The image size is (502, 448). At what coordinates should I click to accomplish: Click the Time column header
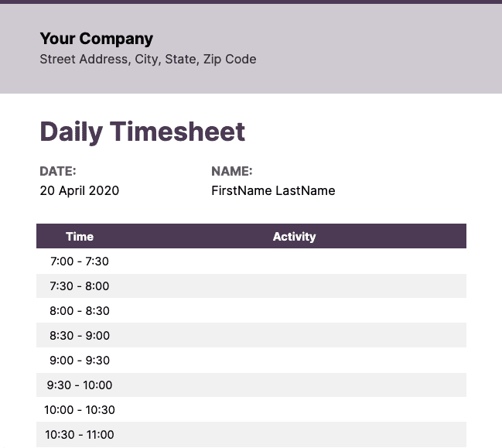click(x=80, y=237)
